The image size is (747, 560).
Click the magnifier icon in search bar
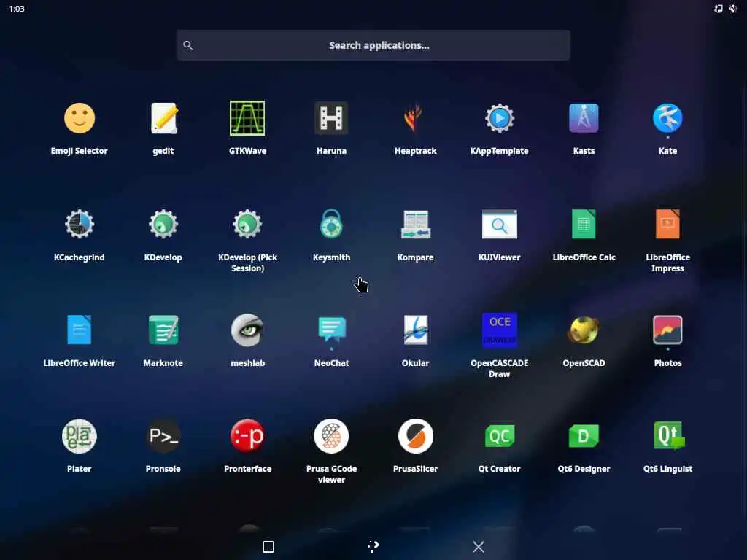pos(187,45)
